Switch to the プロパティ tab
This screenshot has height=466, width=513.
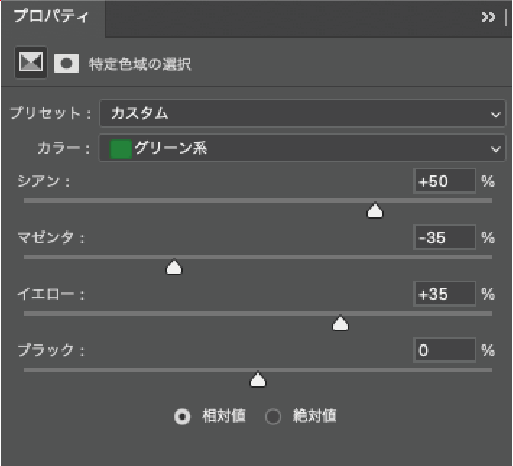51,16
